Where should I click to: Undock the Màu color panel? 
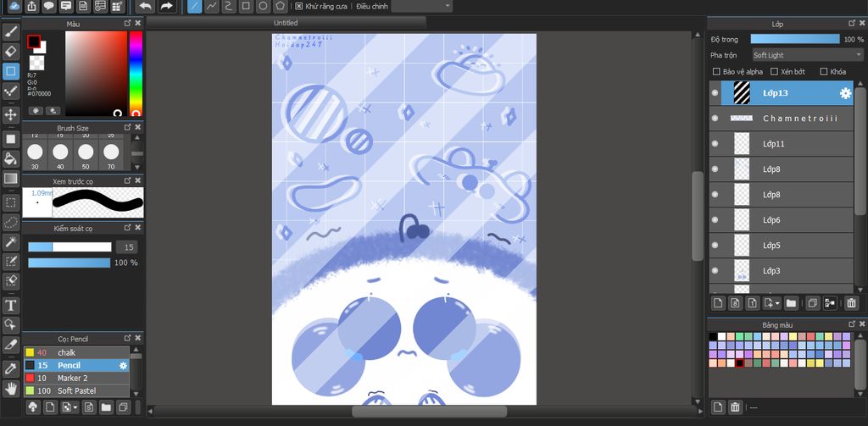point(128,23)
